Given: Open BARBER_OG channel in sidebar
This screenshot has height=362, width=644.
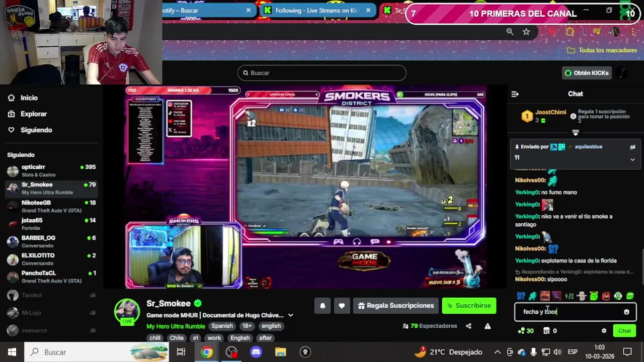Looking at the screenshot, I should tap(50, 241).
